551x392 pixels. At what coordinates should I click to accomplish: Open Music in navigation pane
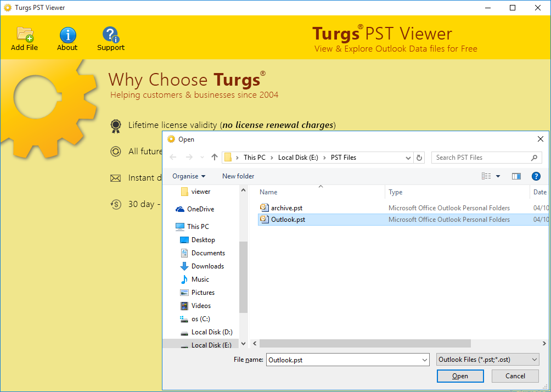coord(194,279)
